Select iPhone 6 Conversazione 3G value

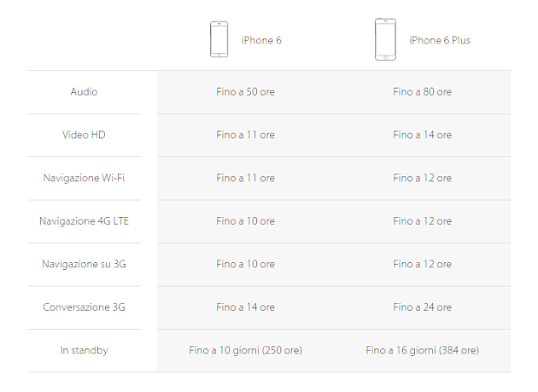tap(245, 307)
